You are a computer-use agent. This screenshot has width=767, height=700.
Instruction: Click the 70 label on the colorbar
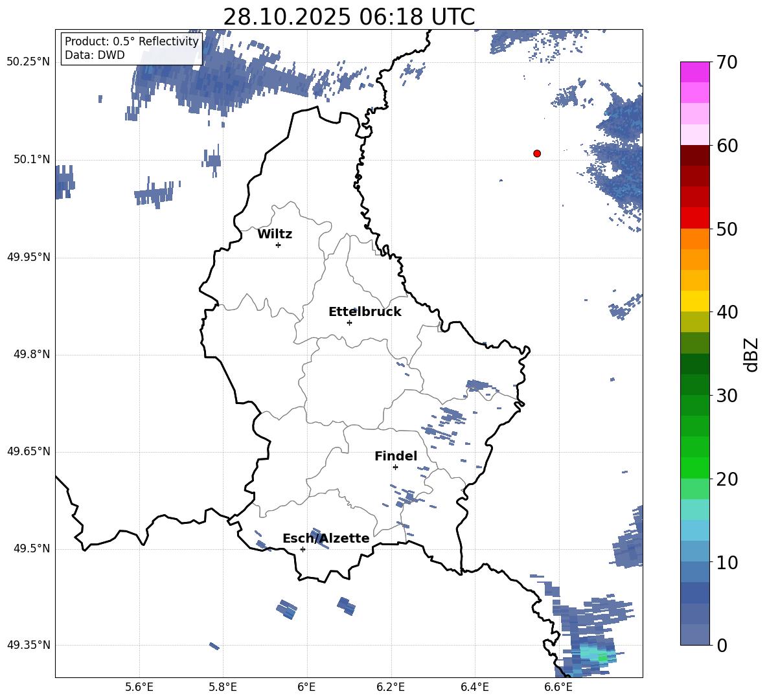coord(727,62)
